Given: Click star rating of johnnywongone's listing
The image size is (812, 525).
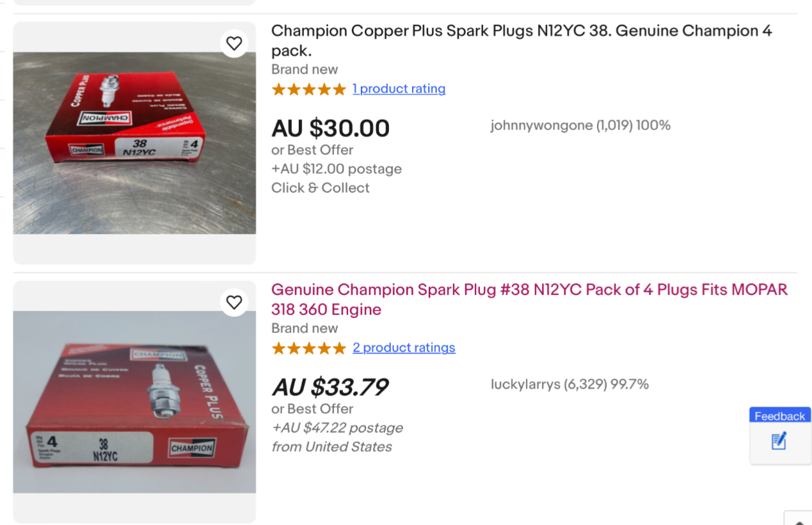Looking at the screenshot, I should (308, 89).
